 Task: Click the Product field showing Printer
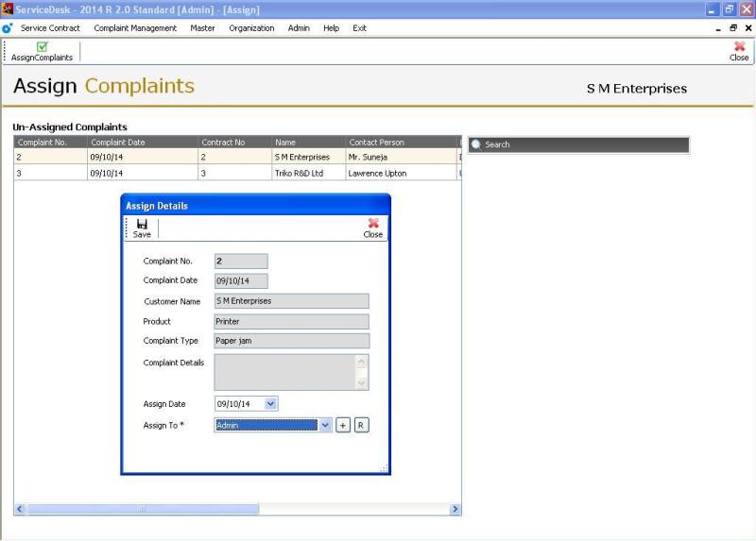coord(292,321)
